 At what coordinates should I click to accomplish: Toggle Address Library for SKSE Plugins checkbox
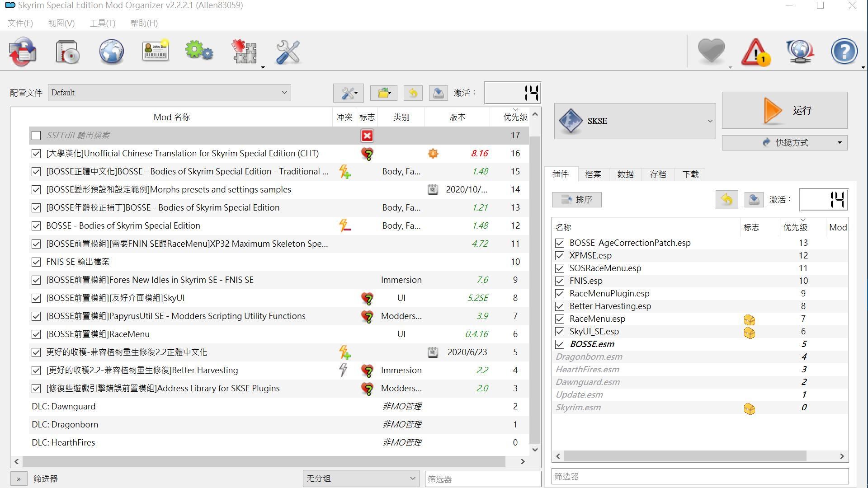tap(36, 389)
